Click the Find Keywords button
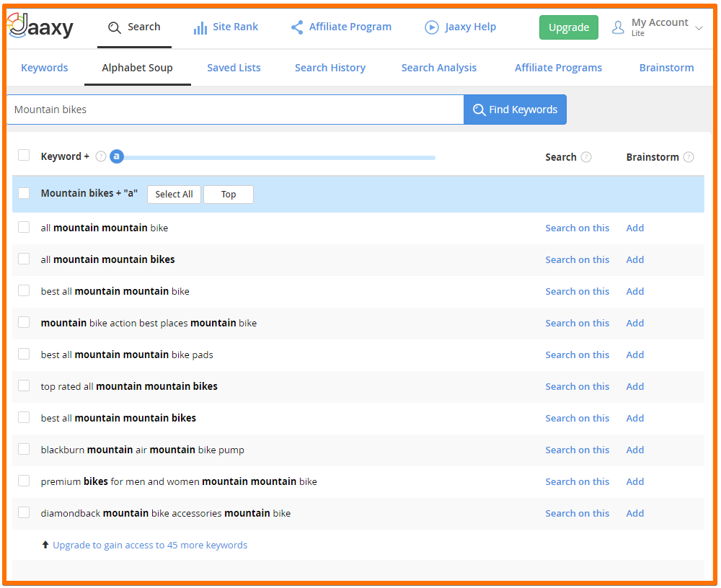The width and height of the screenshot is (721, 588). [x=515, y=110]
